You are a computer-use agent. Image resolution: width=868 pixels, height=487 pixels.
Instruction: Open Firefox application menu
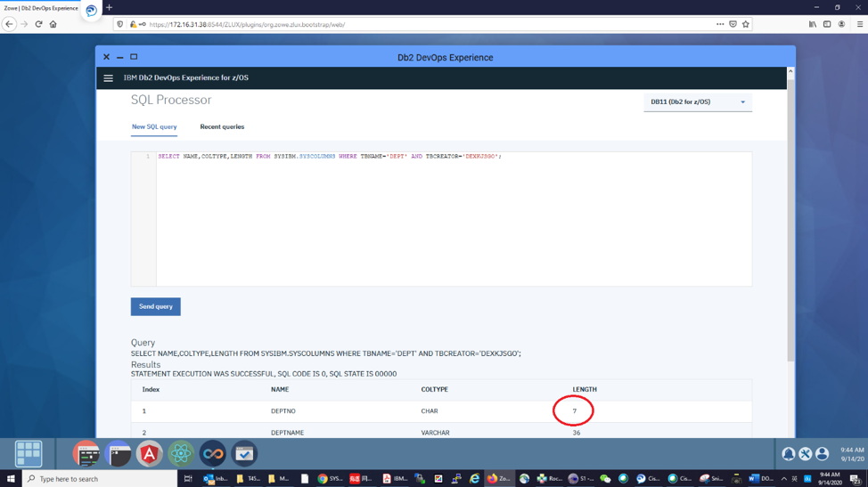pos(860,24)
